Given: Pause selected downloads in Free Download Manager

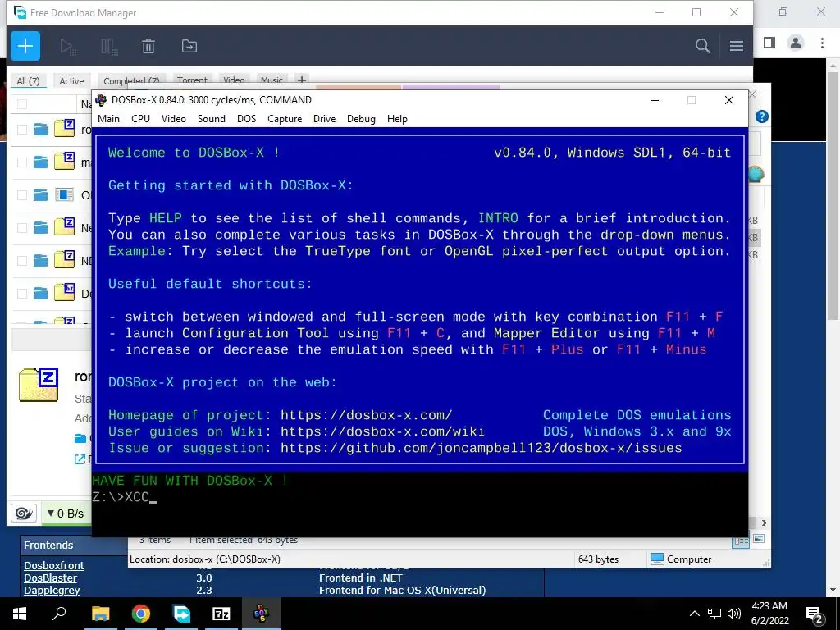Looking at the screenshot, I should point(109,47).
